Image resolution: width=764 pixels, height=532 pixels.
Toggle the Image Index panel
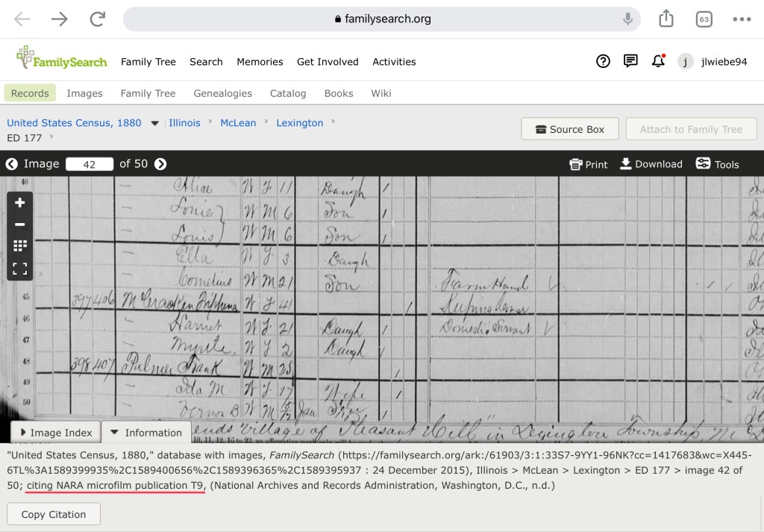[x=54, y=433]
